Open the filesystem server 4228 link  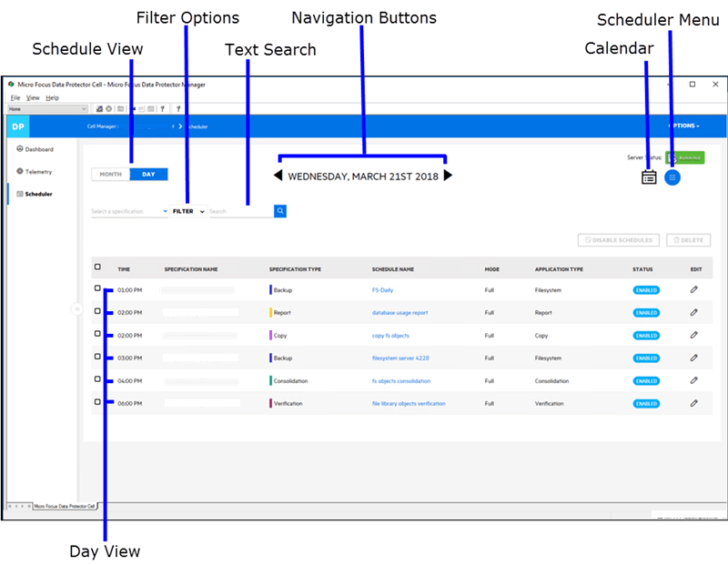tap(400, 358)
